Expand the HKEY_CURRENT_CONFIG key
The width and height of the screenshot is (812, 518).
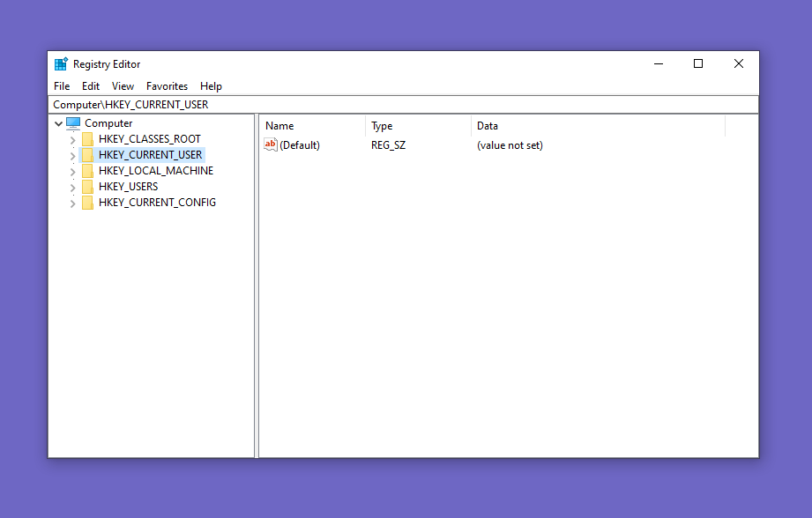(72, 203)
